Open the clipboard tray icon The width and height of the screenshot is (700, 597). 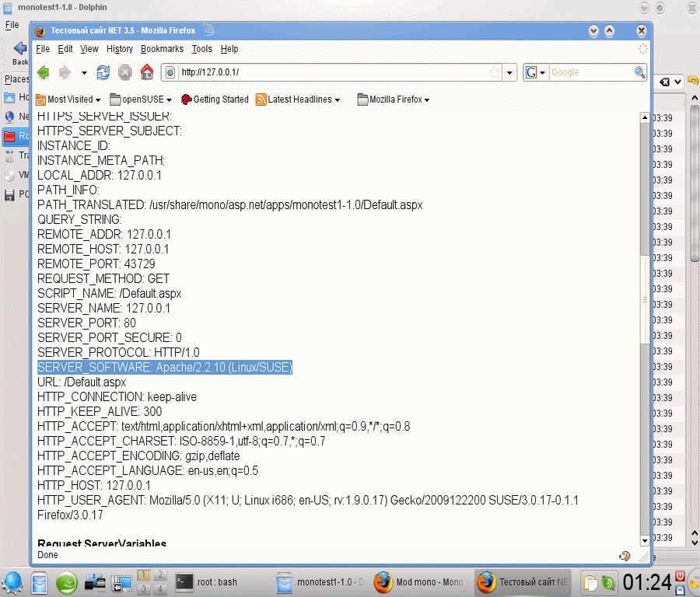pyautogui.click(x=590, y=583)
